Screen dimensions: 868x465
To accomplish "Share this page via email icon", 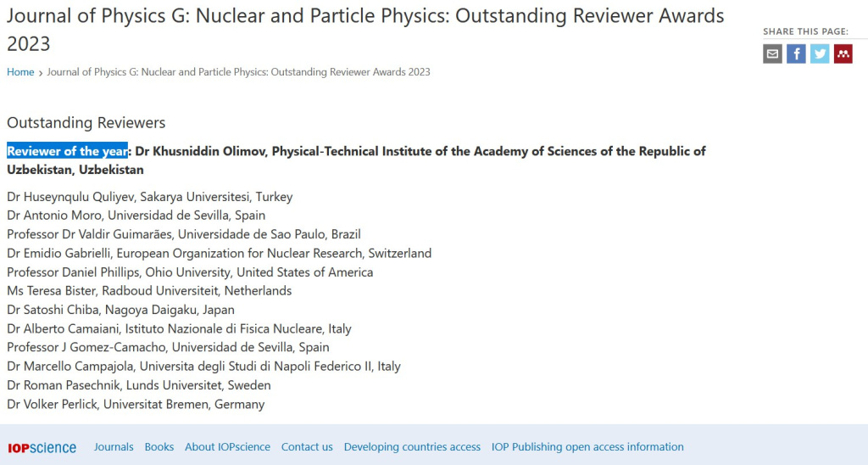I will click(772, 53).
